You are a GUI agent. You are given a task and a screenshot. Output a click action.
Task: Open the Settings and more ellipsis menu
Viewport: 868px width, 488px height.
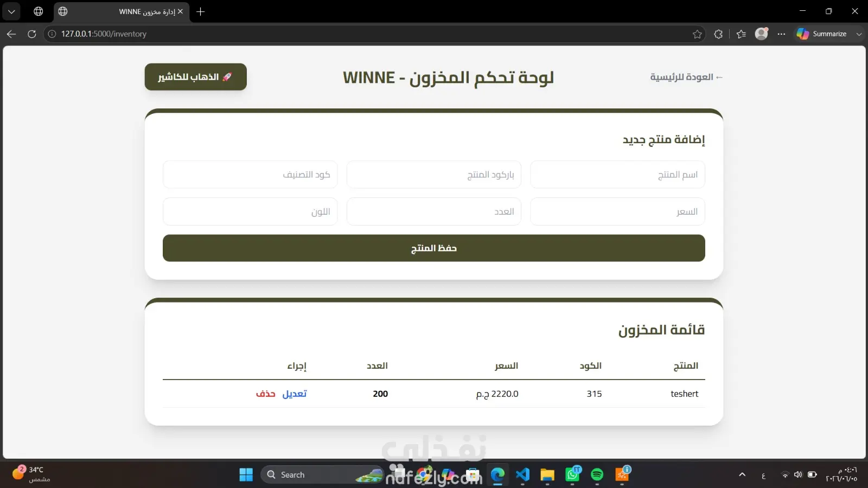(781, 34)
